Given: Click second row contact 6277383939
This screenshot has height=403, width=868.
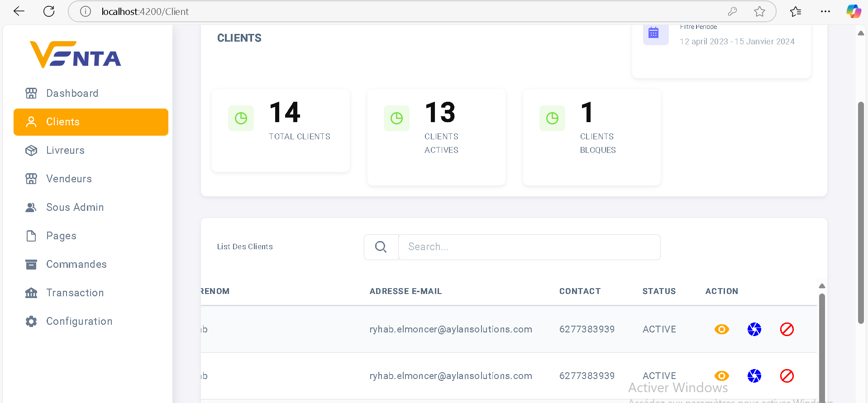Looking at the screenshot, I should click(x=587, y=376).
